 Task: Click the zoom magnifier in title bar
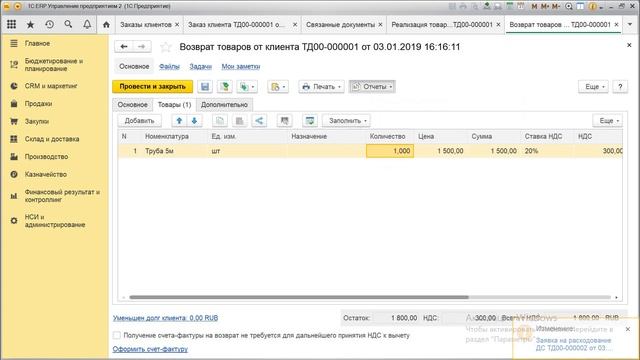pos(569,6)
